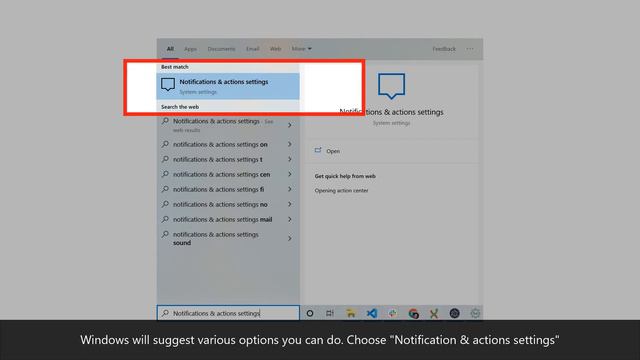Expand arrow for 'See web results' suggestion

290,125
